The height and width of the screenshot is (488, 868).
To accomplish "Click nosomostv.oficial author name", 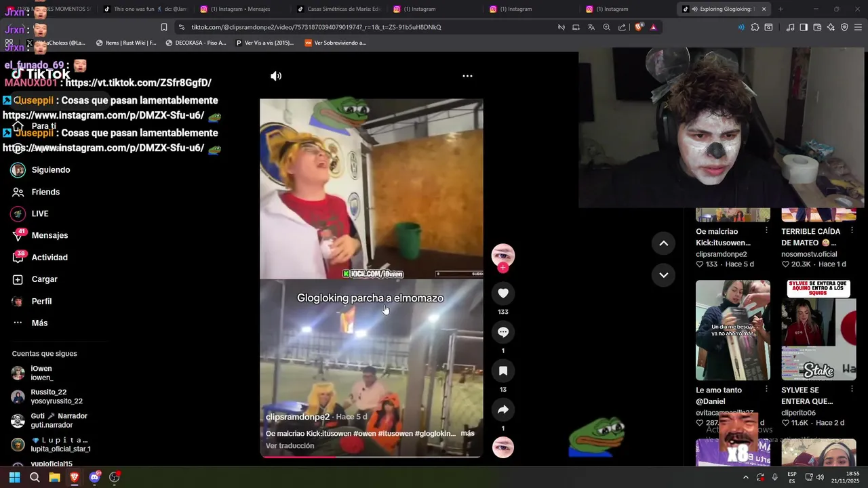I will pos(809,254).
